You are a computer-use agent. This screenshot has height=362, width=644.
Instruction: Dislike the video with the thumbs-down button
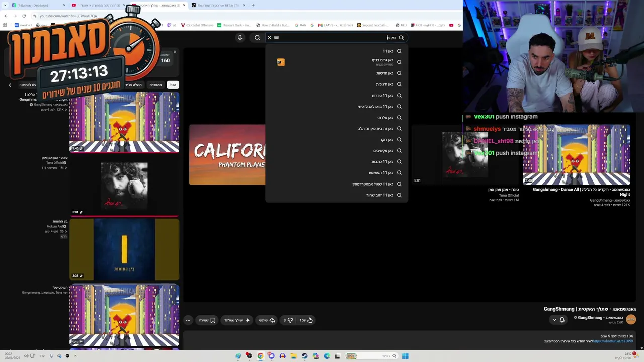pos(288,320)
